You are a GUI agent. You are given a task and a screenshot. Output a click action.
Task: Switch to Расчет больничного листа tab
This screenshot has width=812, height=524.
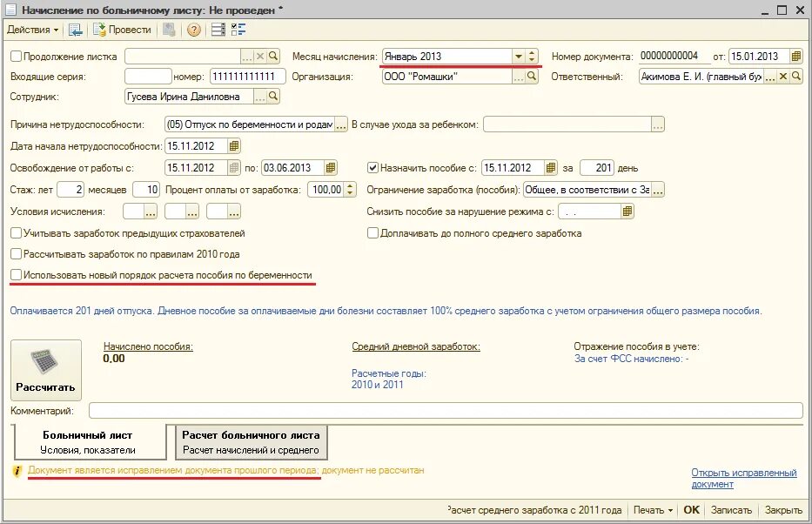(252, 442)
